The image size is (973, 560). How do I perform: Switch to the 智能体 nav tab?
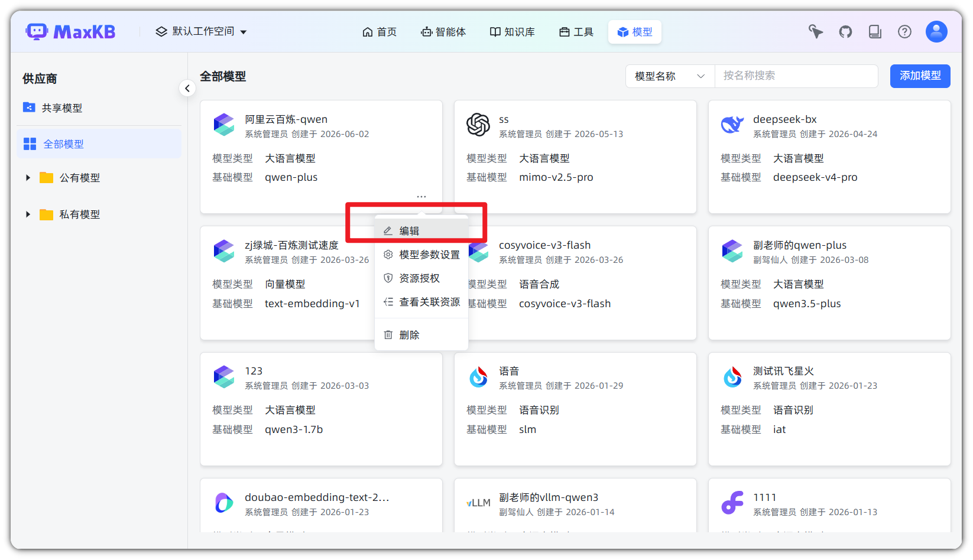point(443,32)
